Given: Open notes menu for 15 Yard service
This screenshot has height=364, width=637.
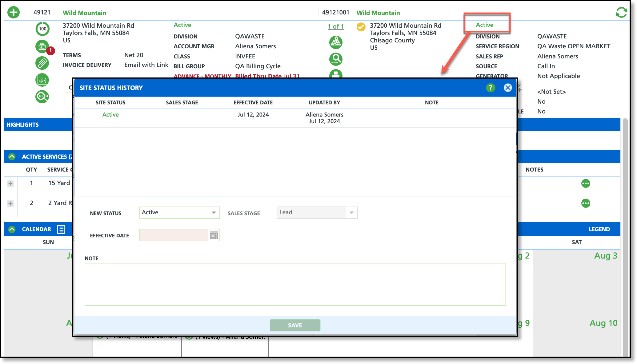Looking at the screenshot, I should pyautogui.click(x=585, y=184).
